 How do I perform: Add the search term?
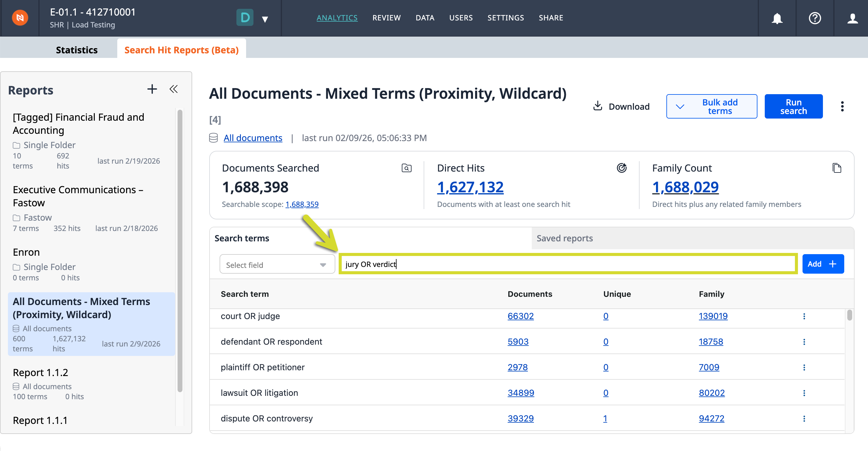click(x=823, y=264)
